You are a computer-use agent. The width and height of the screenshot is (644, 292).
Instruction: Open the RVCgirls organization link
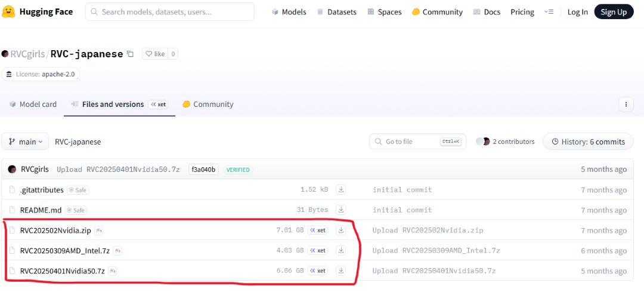[27, 54]
